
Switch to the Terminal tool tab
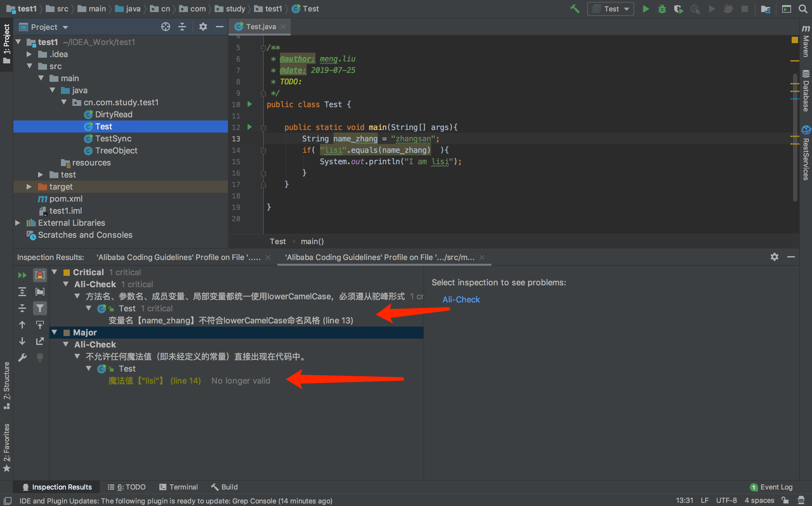pos(178,487)
